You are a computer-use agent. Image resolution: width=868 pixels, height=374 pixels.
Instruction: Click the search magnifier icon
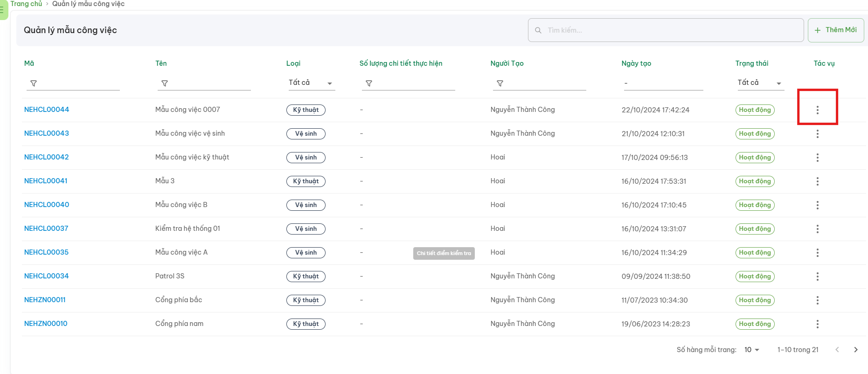coord(538,30)
